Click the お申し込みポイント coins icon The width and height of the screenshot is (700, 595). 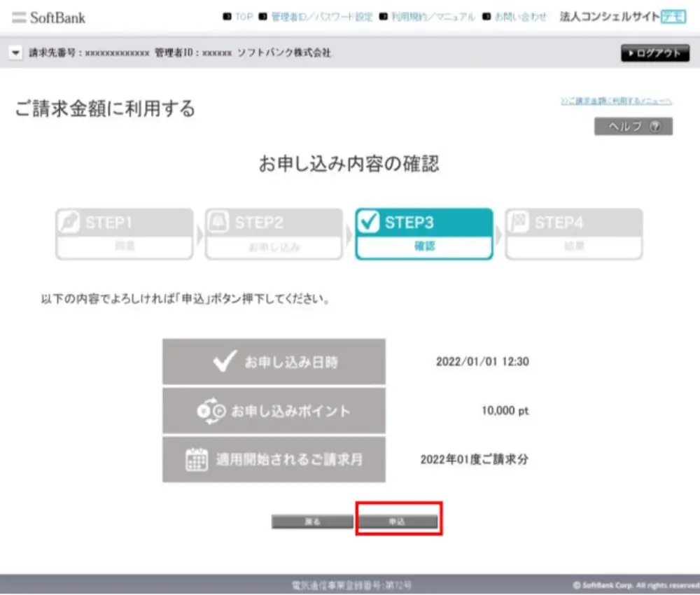point(211,411)
